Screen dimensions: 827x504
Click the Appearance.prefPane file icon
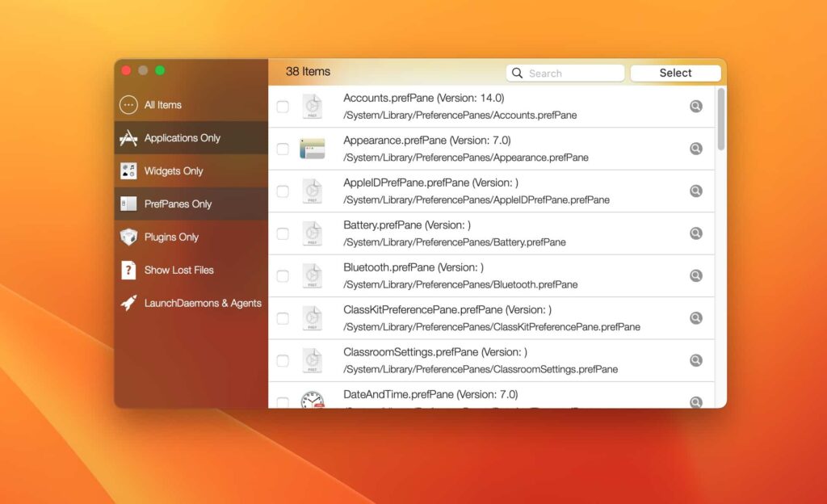[313, 149]
